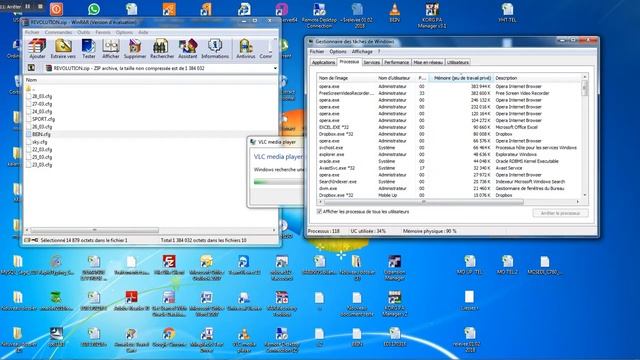Open the Affichage menu in Task Manager
640x360 pixels.
coord(362,52)
